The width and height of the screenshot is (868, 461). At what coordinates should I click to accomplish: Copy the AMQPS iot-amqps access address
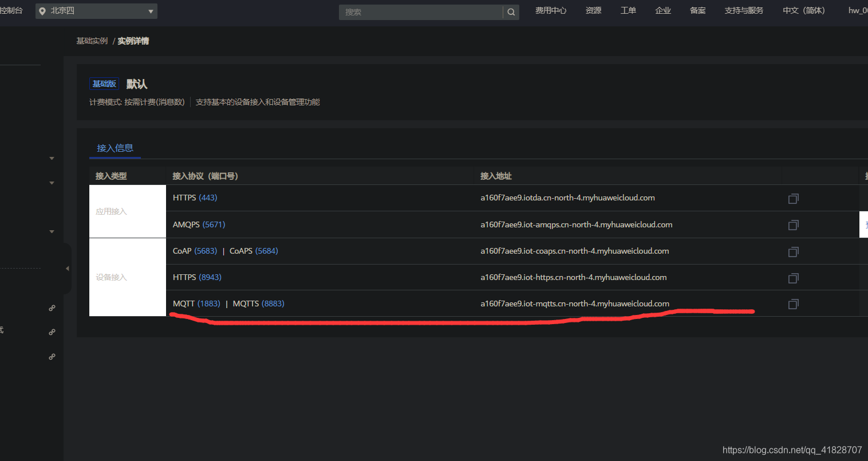(793, 225)
